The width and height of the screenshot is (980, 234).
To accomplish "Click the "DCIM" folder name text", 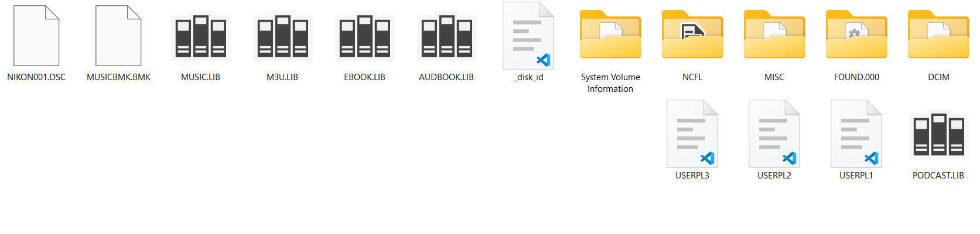I will 938,77.
